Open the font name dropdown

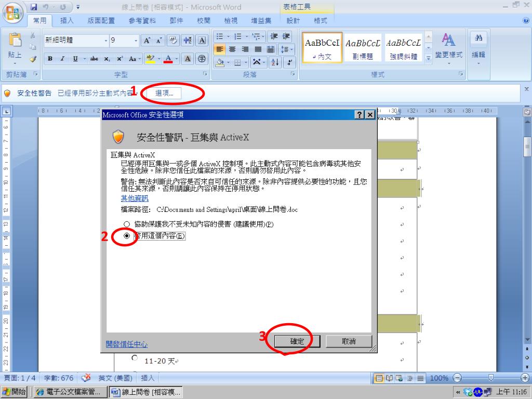106,41
